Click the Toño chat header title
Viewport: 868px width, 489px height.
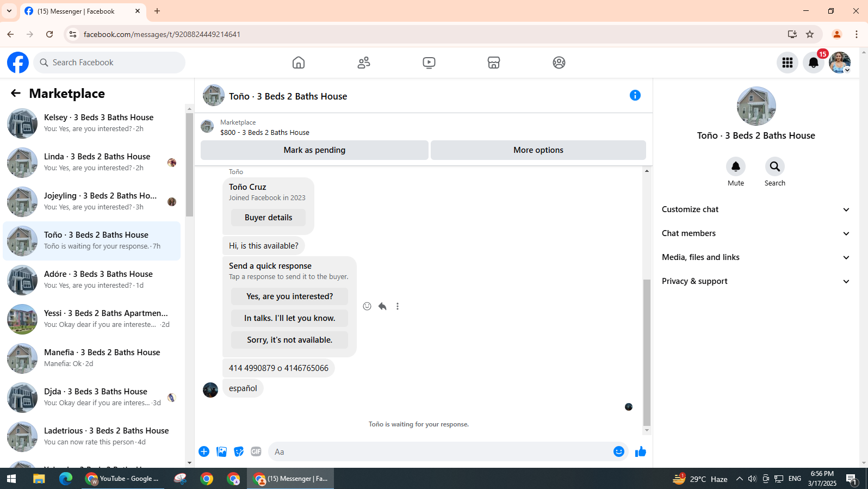288,96
